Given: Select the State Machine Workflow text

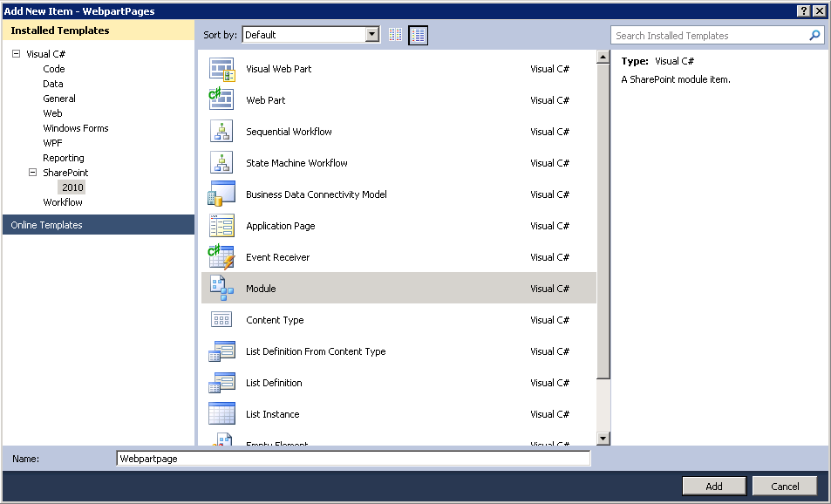Looking at the screenshot, I should (x=296, y=163).
